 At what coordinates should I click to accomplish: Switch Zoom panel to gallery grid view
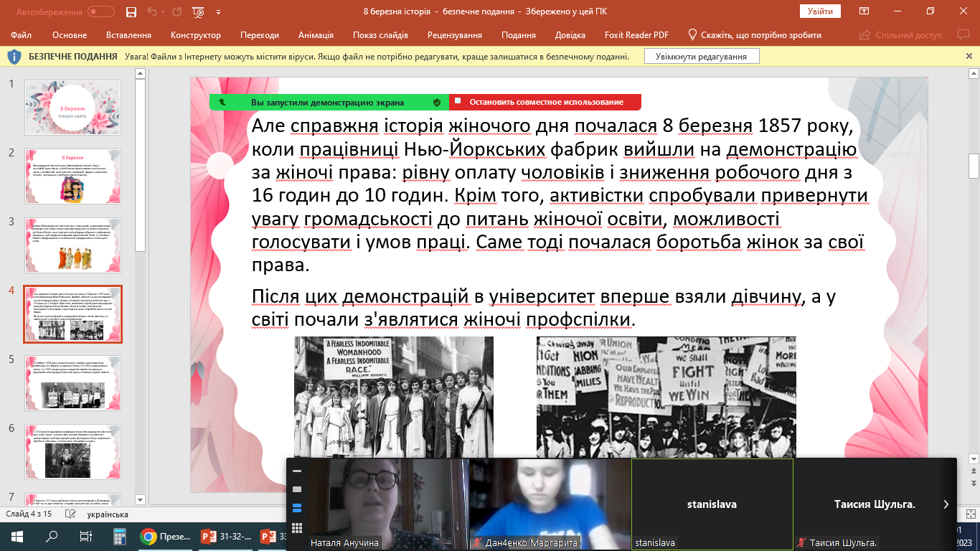pyautogui.click(x=297, y=528)
